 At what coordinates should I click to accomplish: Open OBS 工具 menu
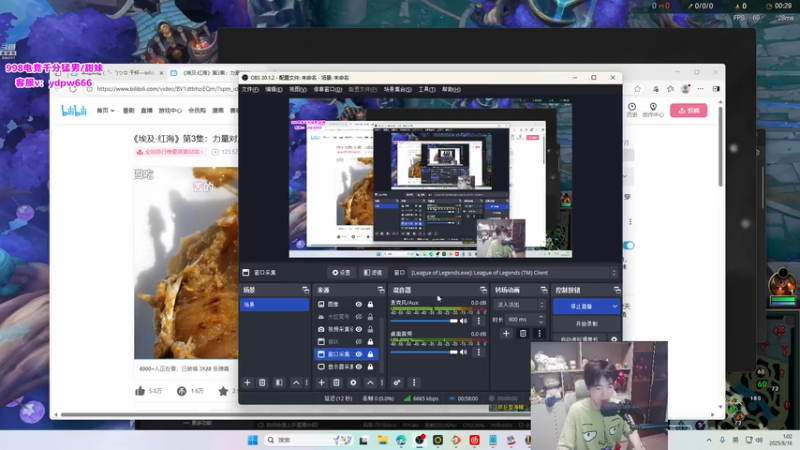click(x=427, y=89)
